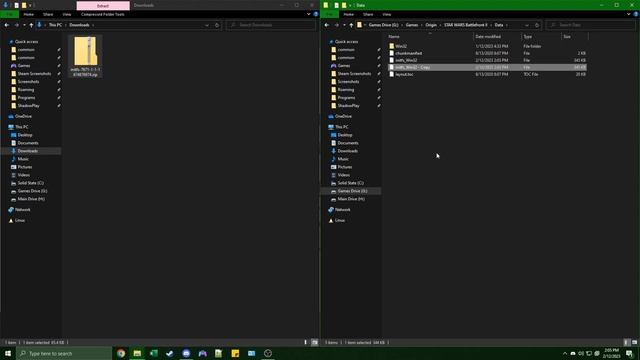The height and width of the screenshot is (360, 640).
Task: Go up one folder in the Downloads window
Action: pyautogui.click(x=31, y=25)
